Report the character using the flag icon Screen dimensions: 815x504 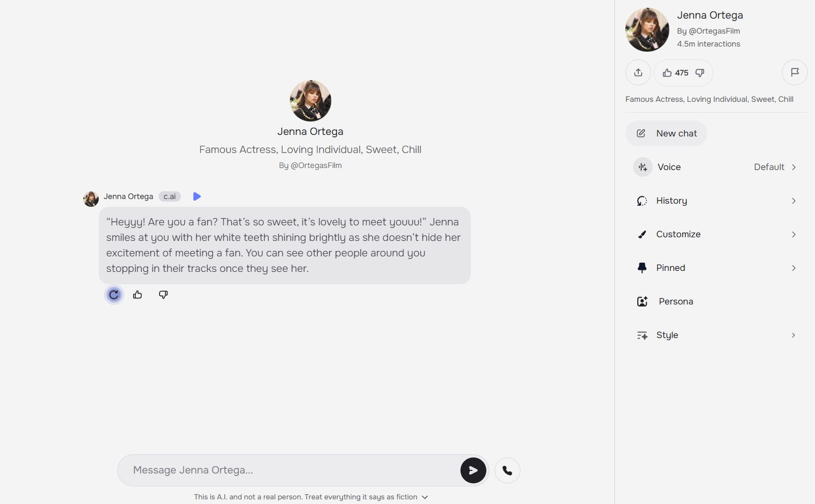click(795, 72)
